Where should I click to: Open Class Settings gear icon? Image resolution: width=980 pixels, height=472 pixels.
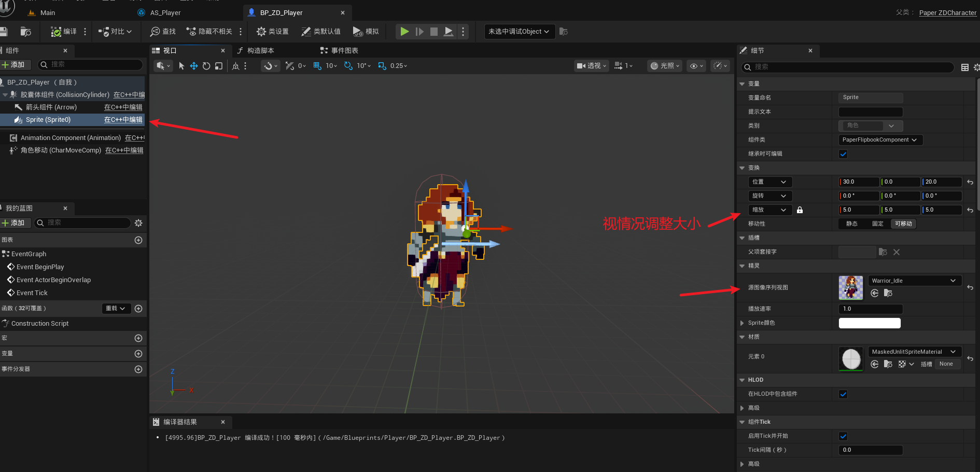pyautogui.click(x=261, y=32)
